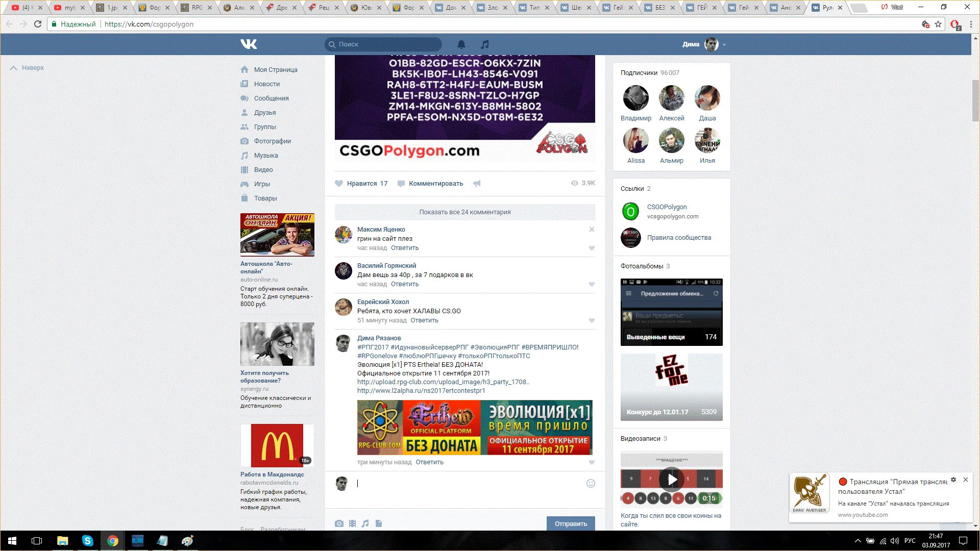Expand Показать все 24 комментария
Image resolution: width=980 pixels, height=551 pixels.
465,212
